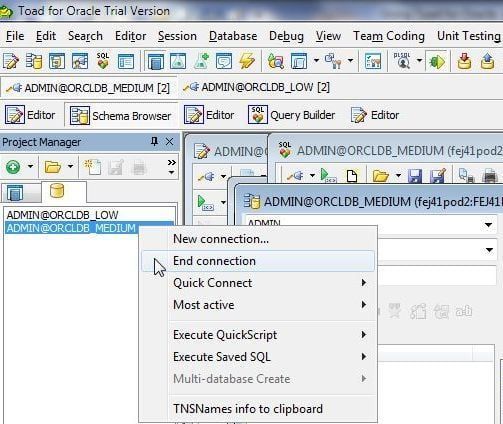
Task: Open dropdown next to Project Manager green plus icon
Action: tap(30, 166)
